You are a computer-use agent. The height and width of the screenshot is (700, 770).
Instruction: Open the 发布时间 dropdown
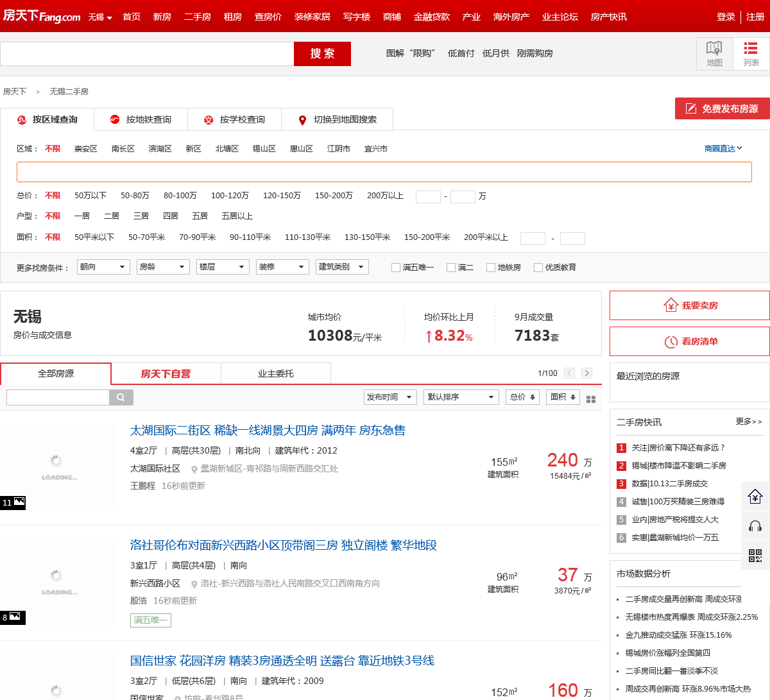[390, 397]
